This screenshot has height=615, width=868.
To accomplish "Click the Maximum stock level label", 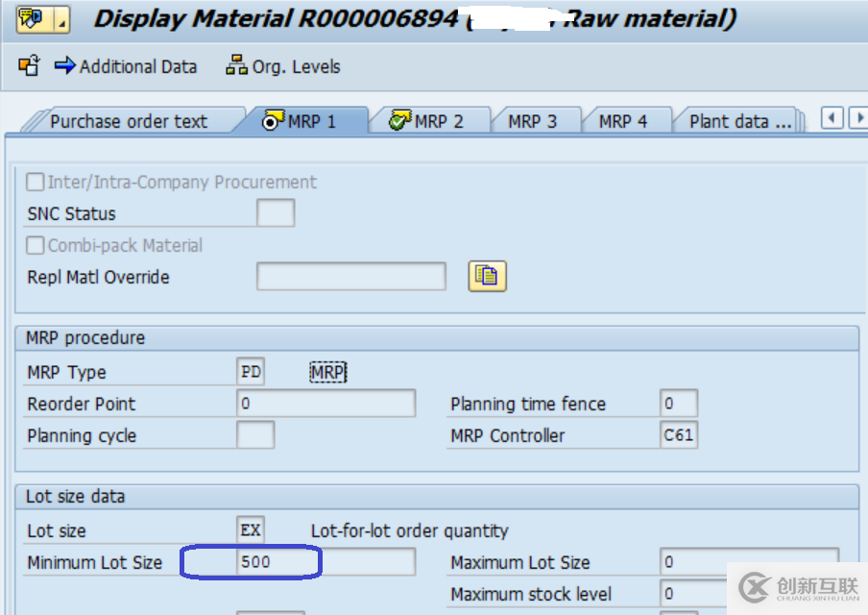I will coord(531,594).
